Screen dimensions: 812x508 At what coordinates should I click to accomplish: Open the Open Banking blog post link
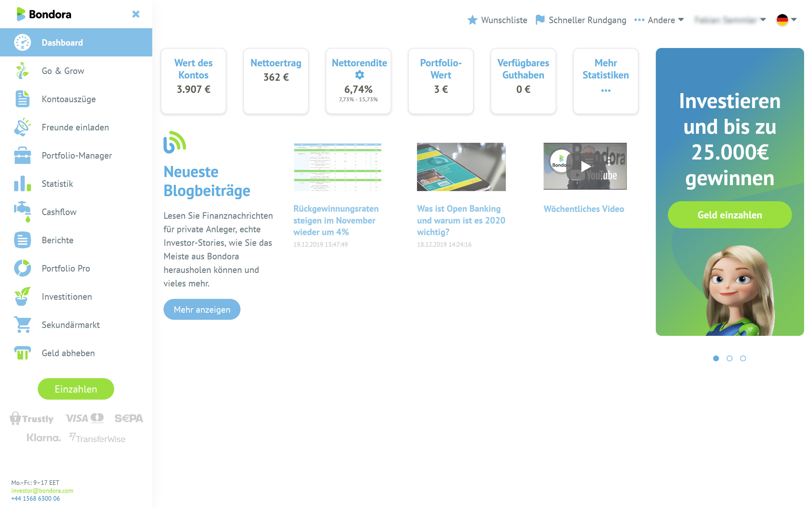[461, 220]
